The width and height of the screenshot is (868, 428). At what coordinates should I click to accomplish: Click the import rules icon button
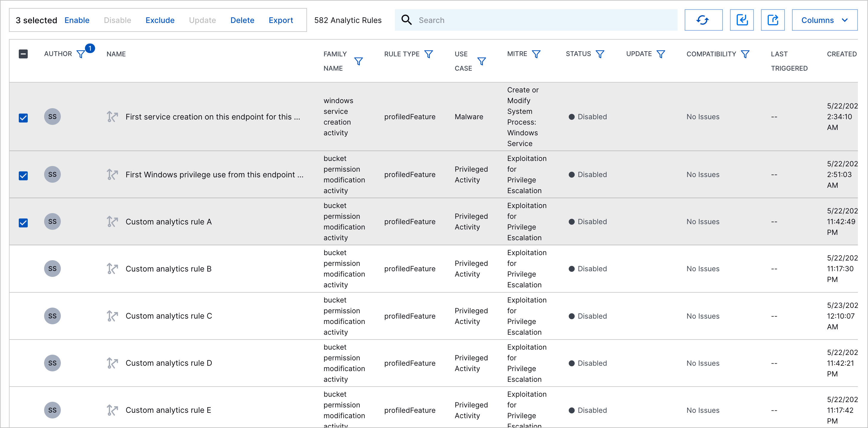[742, 20]
